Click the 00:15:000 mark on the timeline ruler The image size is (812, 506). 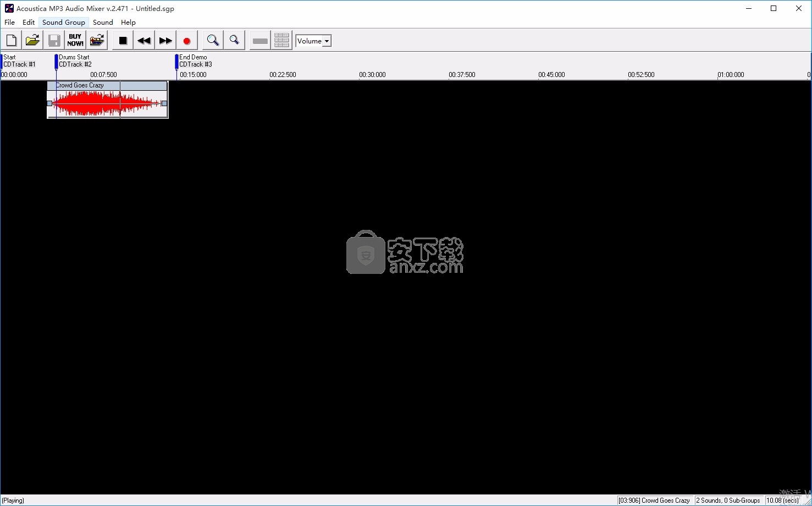[x=193, y=75]
